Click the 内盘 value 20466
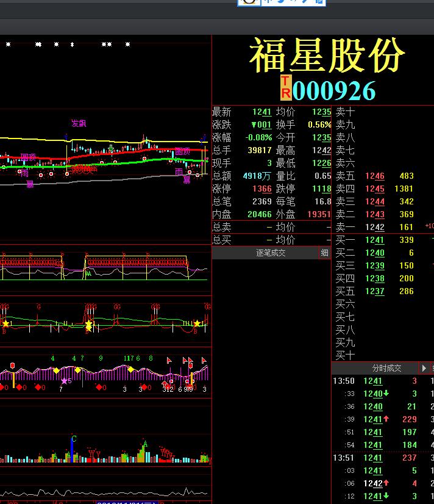 click(260, 214)
